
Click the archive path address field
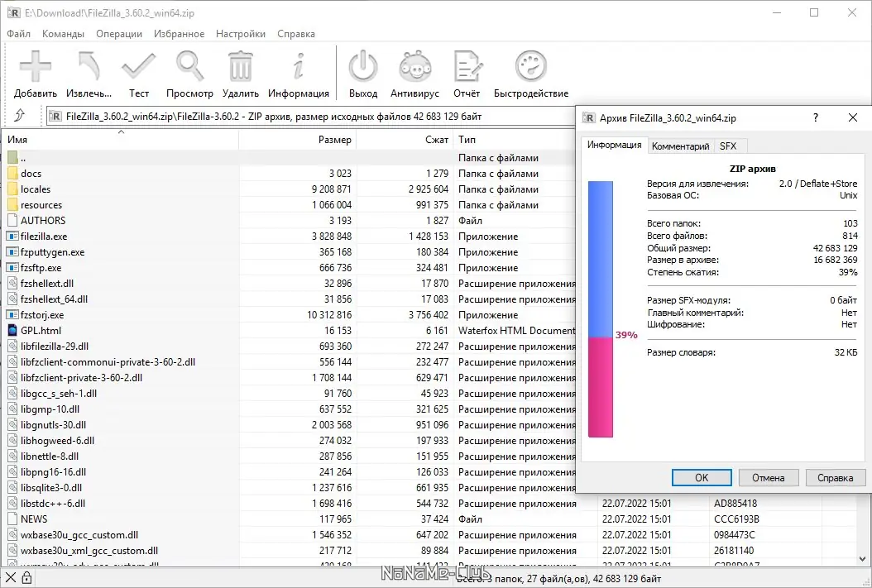point(310,116)
